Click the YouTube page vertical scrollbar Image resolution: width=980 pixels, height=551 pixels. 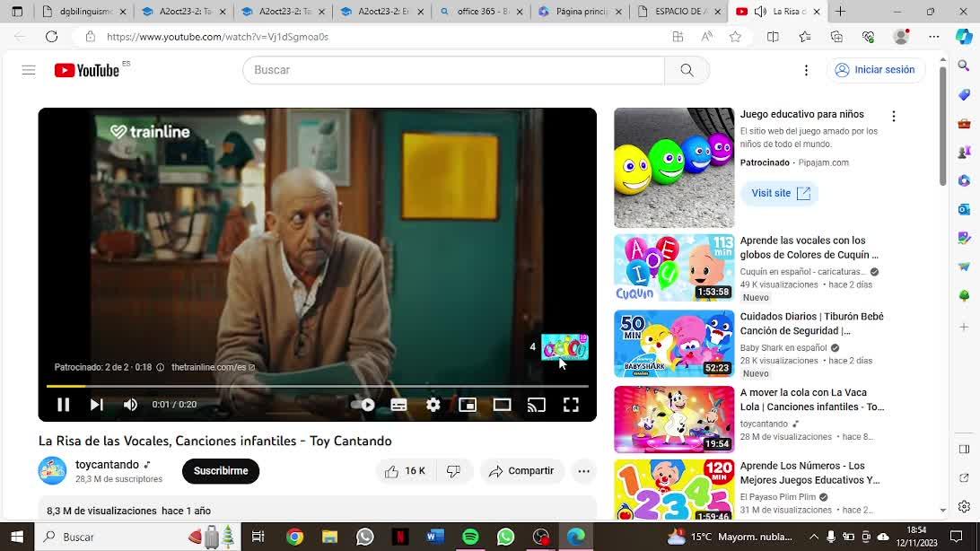(943, 125)
